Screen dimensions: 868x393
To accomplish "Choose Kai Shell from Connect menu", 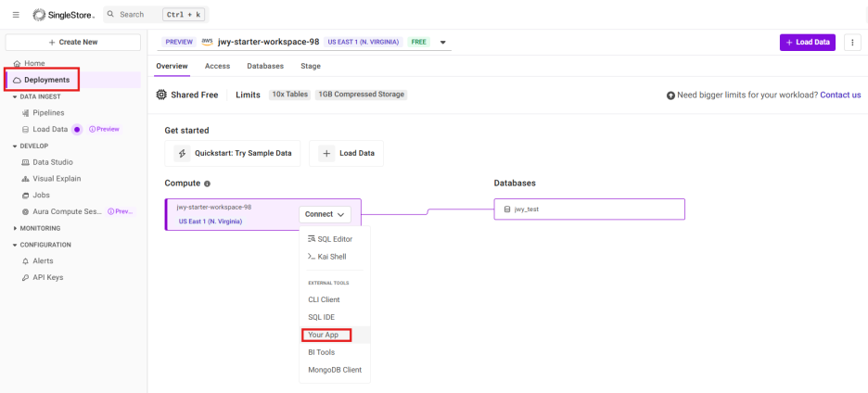I will pos(335,257).
